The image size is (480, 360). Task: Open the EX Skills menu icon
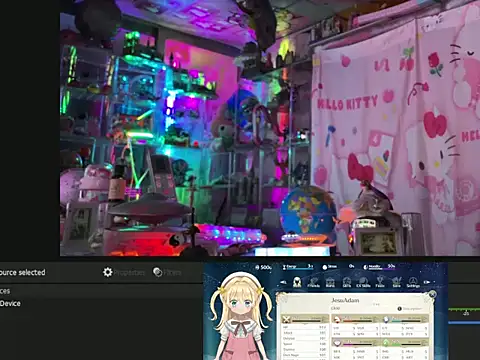[363, 282]
